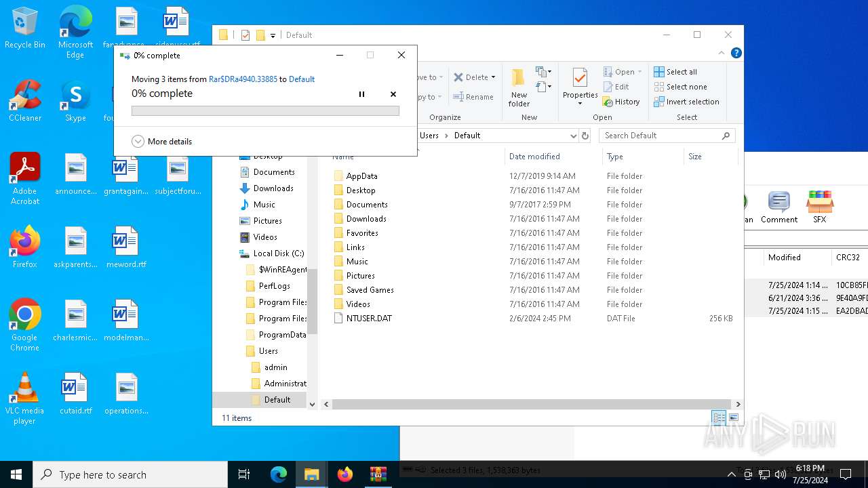This screenshot has height=488, width=868.
Task: Click the Properties ribbon icon
Action: tap(580, 79)
